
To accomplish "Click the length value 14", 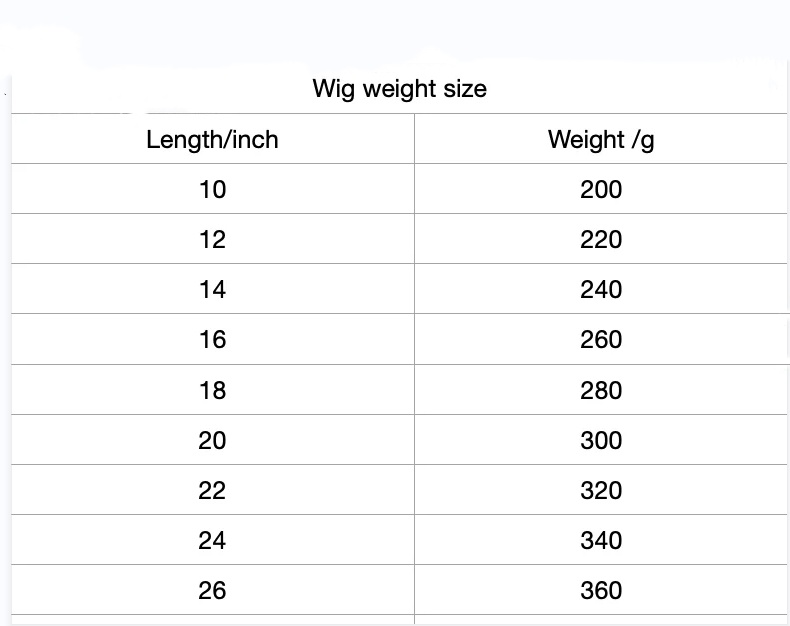I will click(x=212, y=290).
